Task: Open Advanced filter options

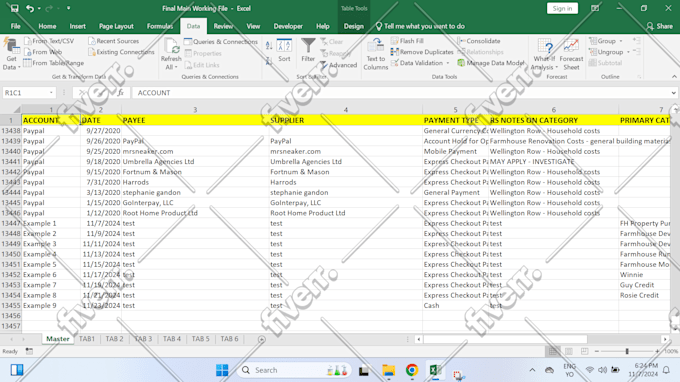Action: 339,65
